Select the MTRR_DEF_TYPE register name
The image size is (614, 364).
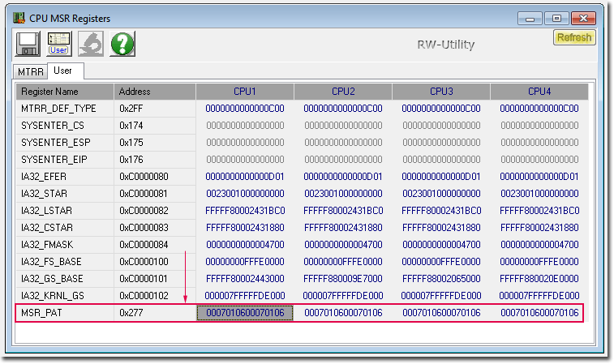(58, 109)
